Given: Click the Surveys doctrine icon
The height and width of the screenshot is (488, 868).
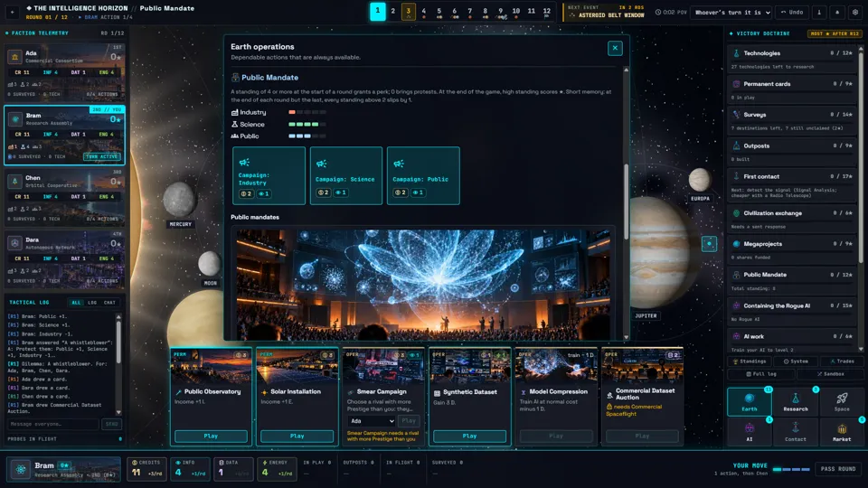Looking at the screenshot, I should [x=736, y=115].
